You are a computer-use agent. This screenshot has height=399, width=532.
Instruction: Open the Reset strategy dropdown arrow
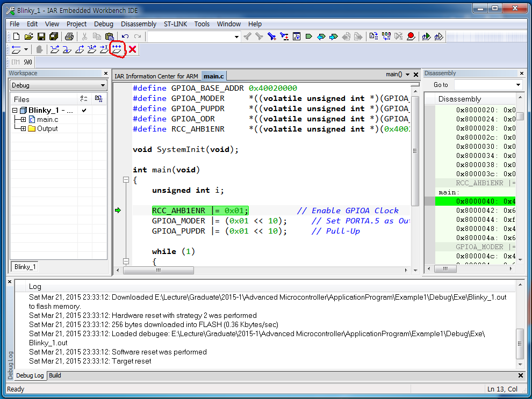[x=26, y=49]
